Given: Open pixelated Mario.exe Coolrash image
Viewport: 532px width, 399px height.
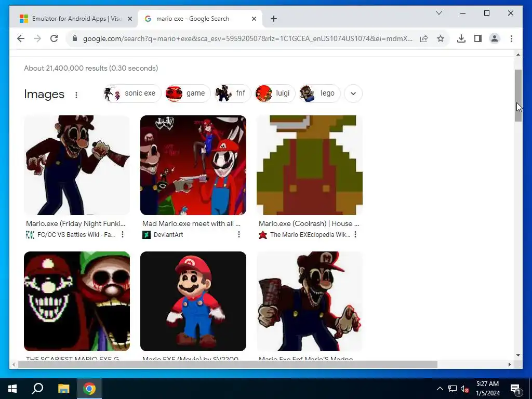Looking at the screenshot, I should coord(310,165).
